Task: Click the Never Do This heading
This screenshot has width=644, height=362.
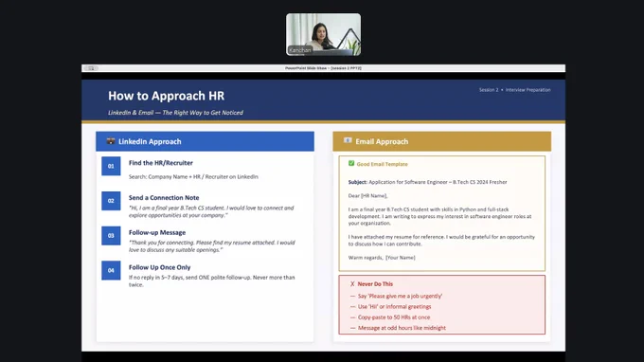Action: pyautogui.click(x=375, y=284)
